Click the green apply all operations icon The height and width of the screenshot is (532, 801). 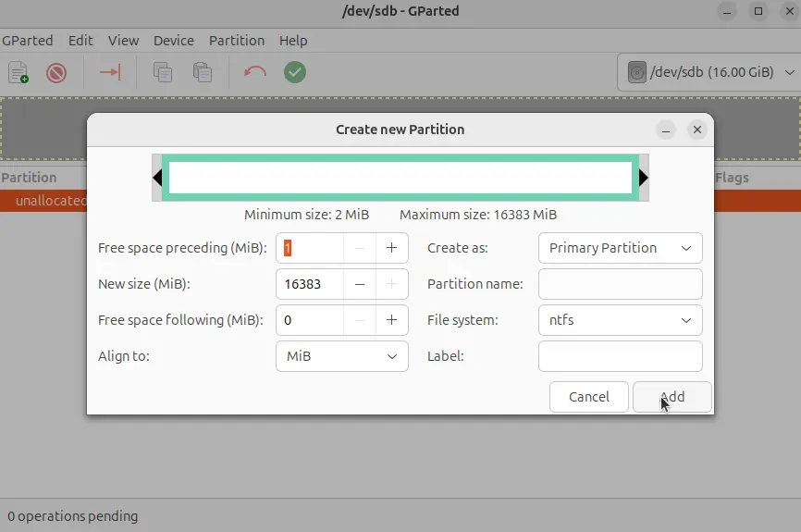point(295,72)
